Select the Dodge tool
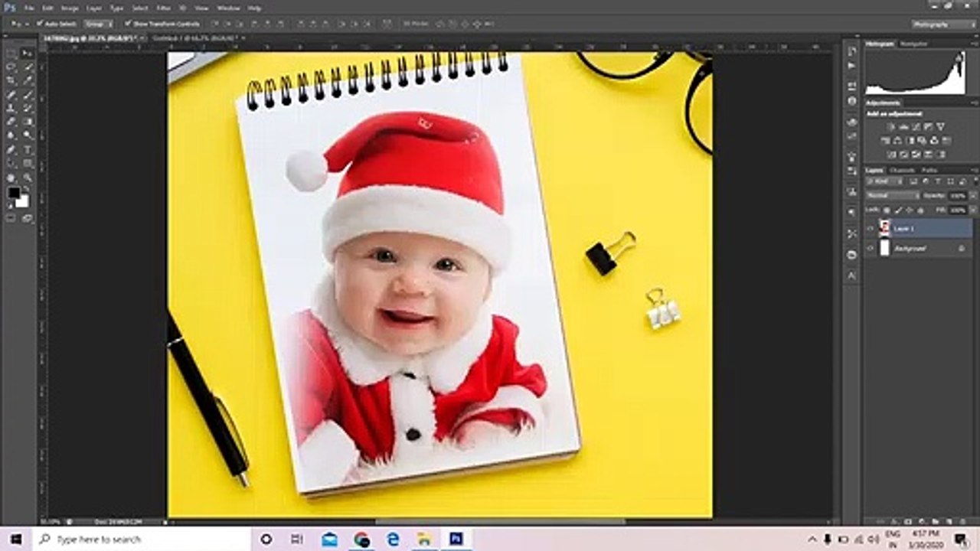The width and height of the screenshot is (980, 551). click(x=28, y=135)
